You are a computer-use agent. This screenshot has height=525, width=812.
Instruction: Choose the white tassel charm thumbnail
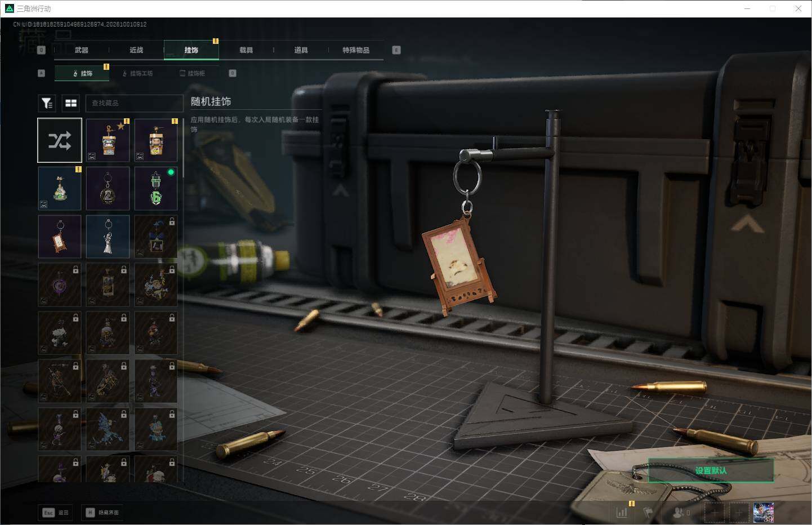tap(108, 237)
